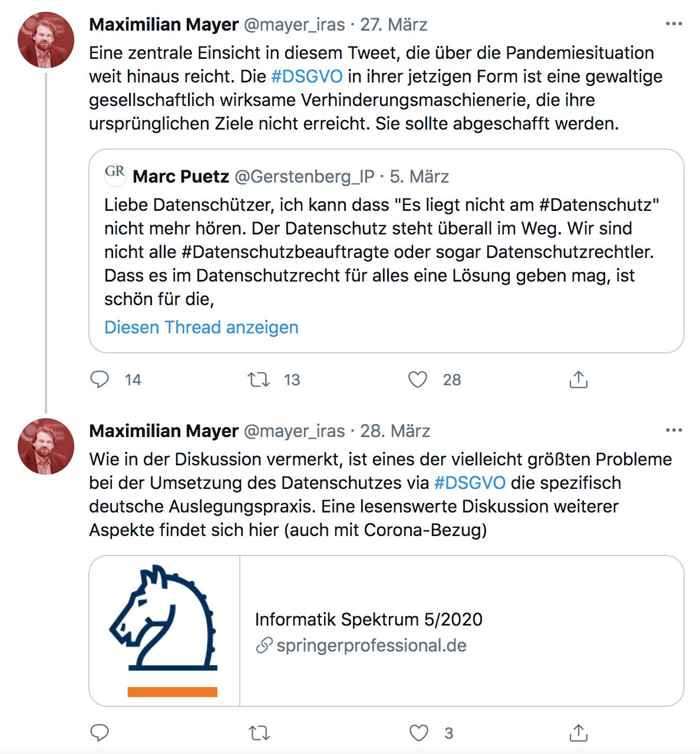Like the tweet with 28 likes
Screen dimensions: 700x754
418,379
